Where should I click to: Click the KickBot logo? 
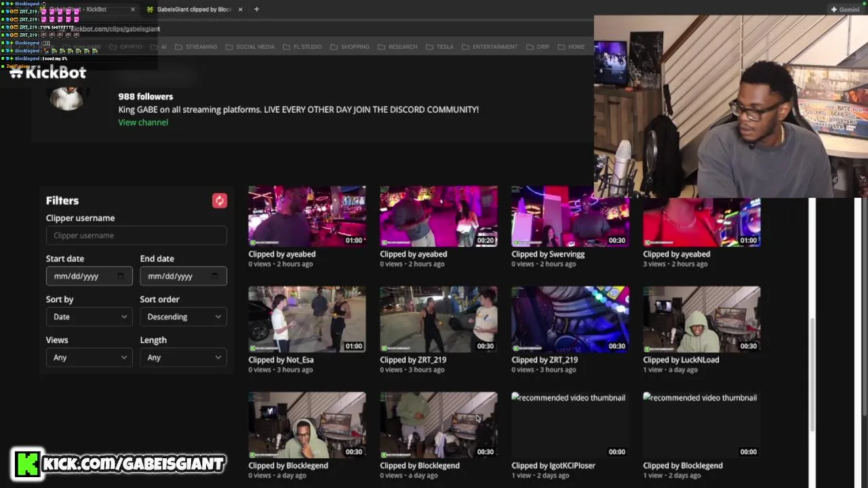click(48, 73)
